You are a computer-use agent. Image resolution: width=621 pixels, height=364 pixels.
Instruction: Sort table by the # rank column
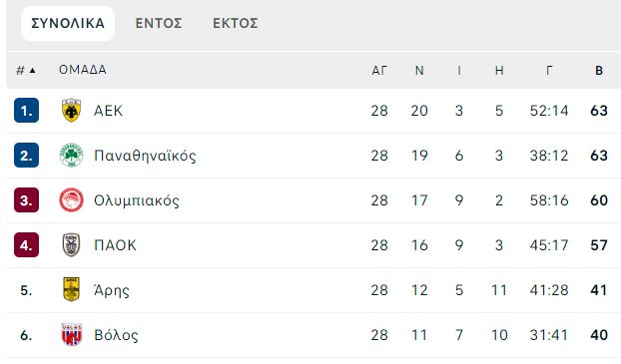(x=26, y=71)
